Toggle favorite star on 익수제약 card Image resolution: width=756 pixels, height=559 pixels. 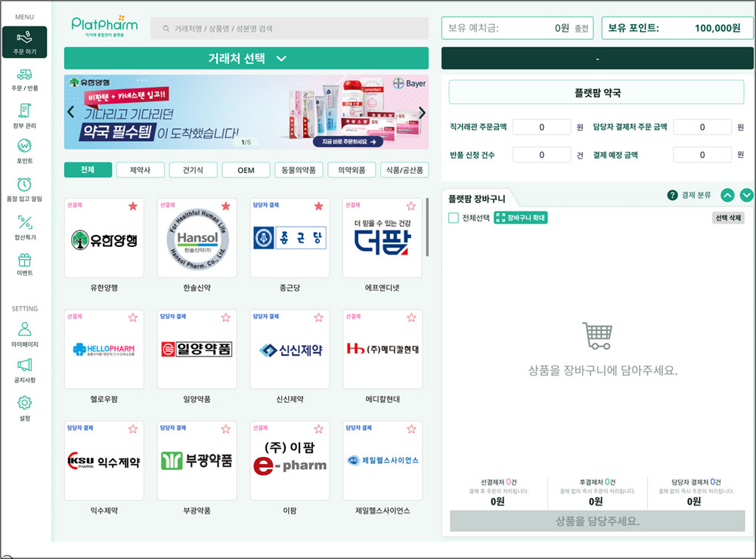pyautogui.click(x=133, y=429)
